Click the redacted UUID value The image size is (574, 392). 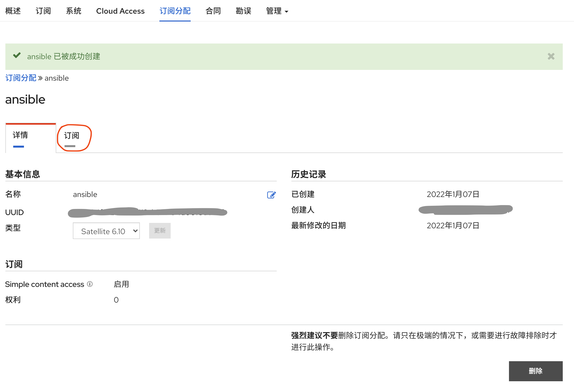(x=147, y=212)
